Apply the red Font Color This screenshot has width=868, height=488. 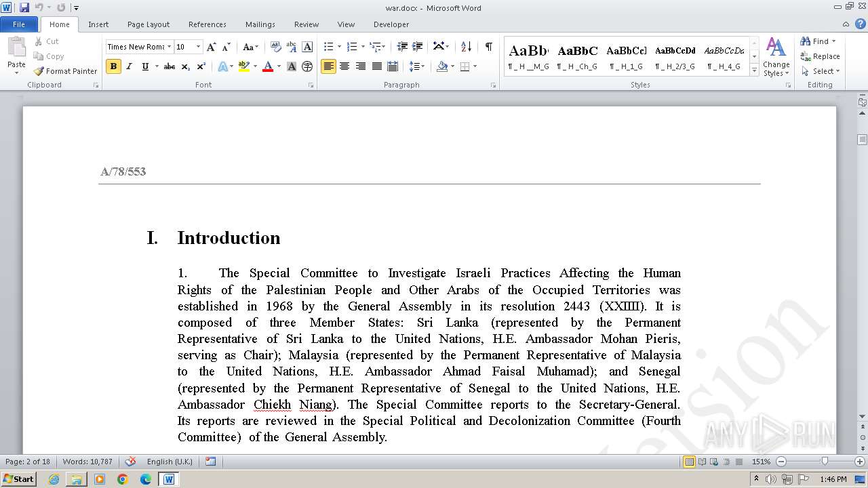[268, 66]
